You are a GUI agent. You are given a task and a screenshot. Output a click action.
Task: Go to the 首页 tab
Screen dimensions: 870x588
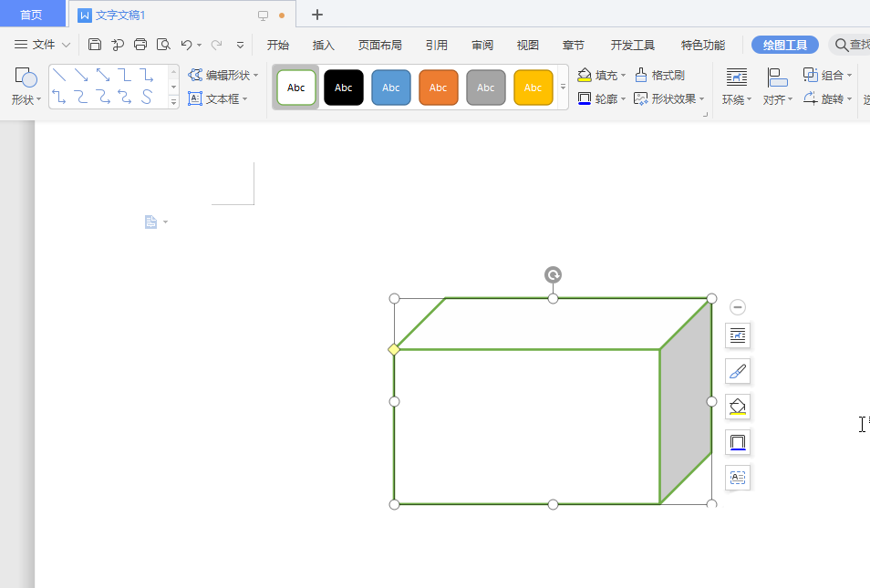coord(32,15)
